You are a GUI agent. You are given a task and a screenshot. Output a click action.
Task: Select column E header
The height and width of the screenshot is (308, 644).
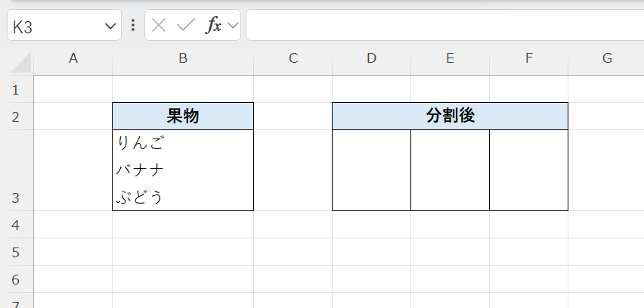click(x=450, y=58)
